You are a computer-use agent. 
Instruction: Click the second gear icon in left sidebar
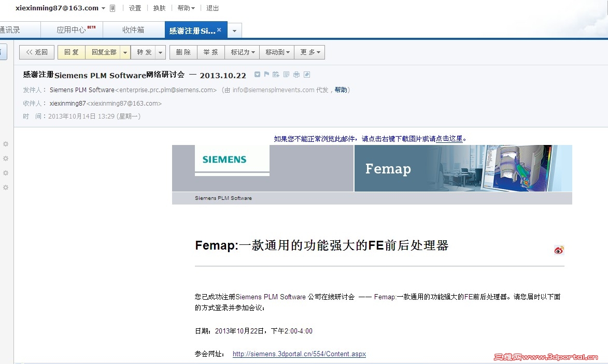pyautogui.click(x=6, y=158)
